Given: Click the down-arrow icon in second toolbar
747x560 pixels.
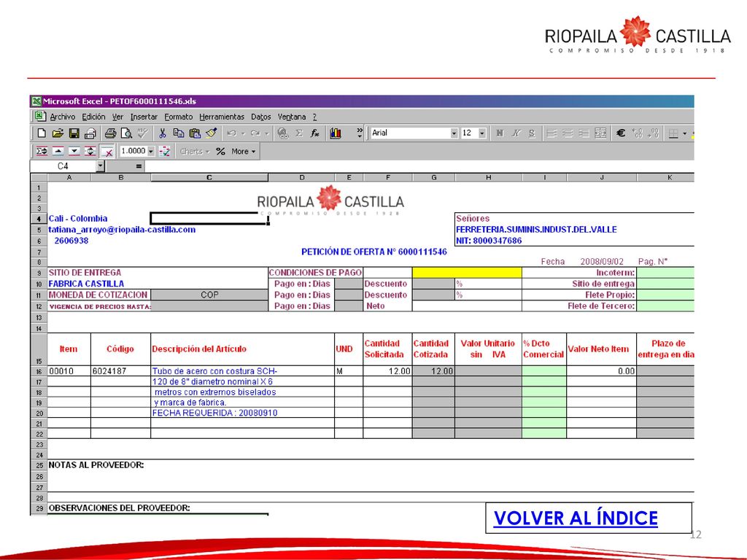Looking at the screenshot, I should (74, 152).
